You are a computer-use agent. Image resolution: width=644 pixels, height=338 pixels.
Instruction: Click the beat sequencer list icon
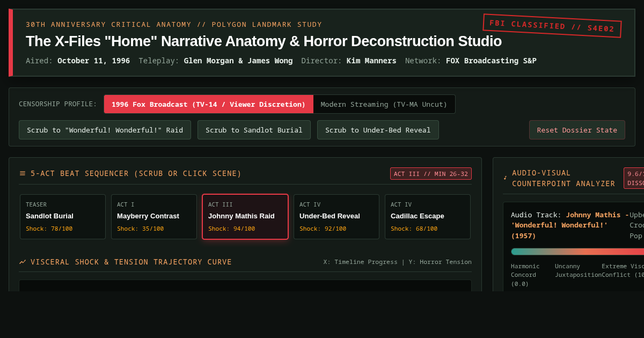click(23, 173)
